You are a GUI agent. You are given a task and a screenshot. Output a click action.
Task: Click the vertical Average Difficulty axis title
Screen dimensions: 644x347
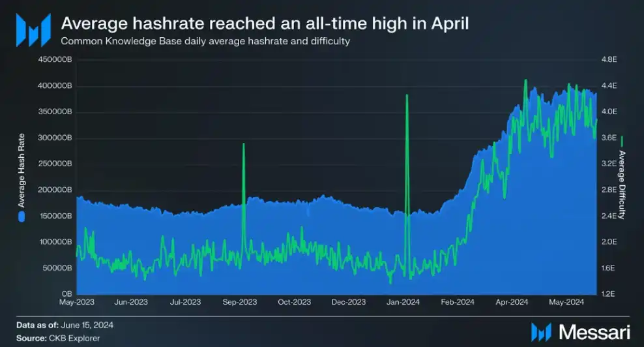621,185
